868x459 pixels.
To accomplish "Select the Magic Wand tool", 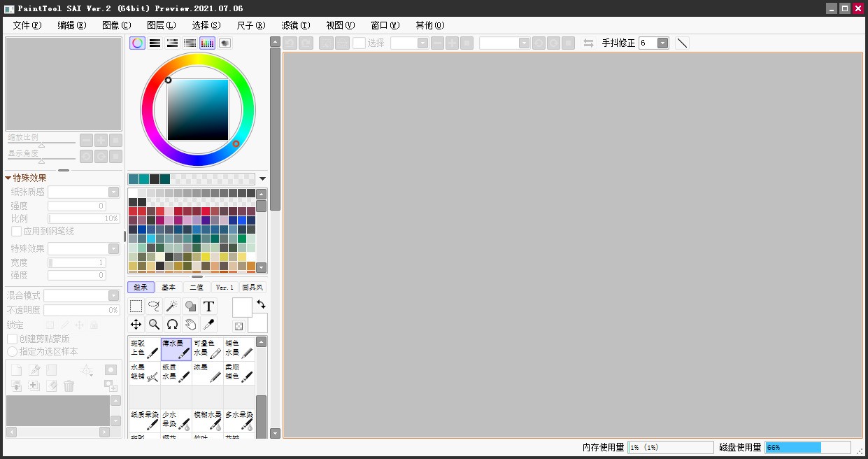I will [172, 306].
